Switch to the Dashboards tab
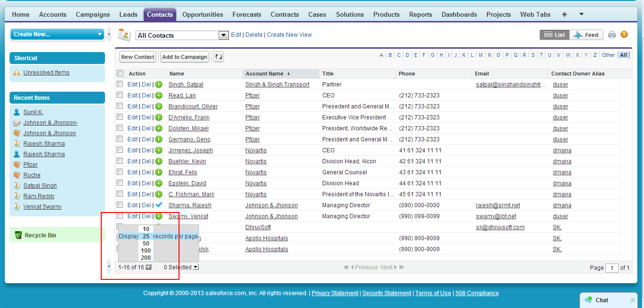The image size is (644, 308). 459,15
